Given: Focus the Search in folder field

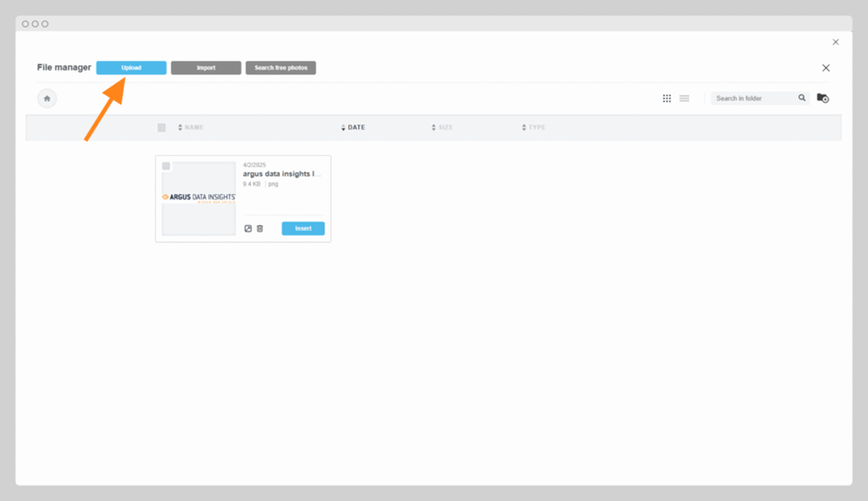Looking at the screenshot, I should 753,98.
